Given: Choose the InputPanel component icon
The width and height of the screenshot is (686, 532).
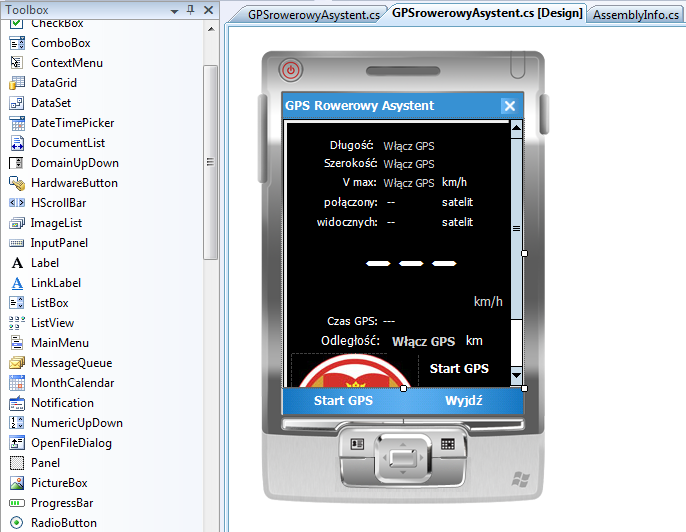Looking at the screenshot, I should click(x=17, y=243).
